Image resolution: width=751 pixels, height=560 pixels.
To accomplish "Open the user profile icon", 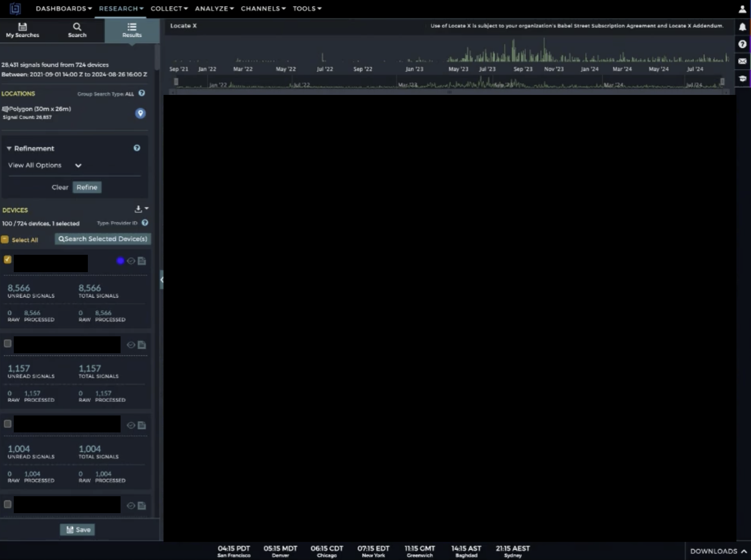I will click(x=742, y=9).
